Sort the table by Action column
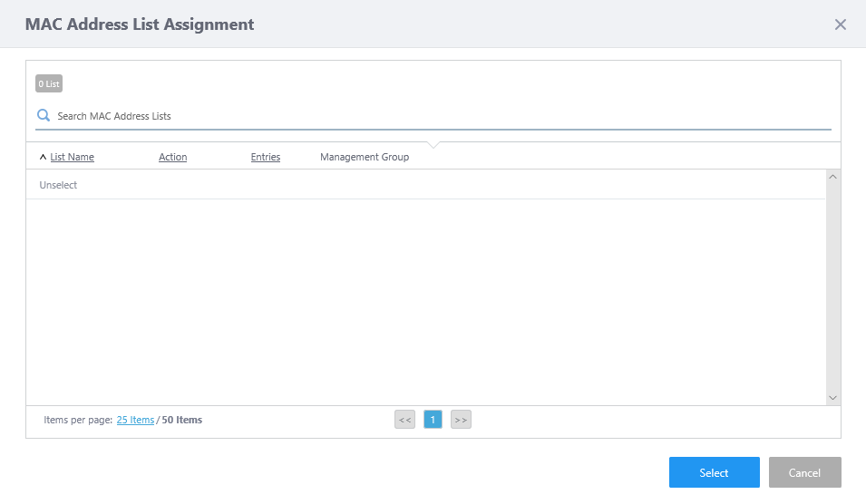 pos(172,157)
